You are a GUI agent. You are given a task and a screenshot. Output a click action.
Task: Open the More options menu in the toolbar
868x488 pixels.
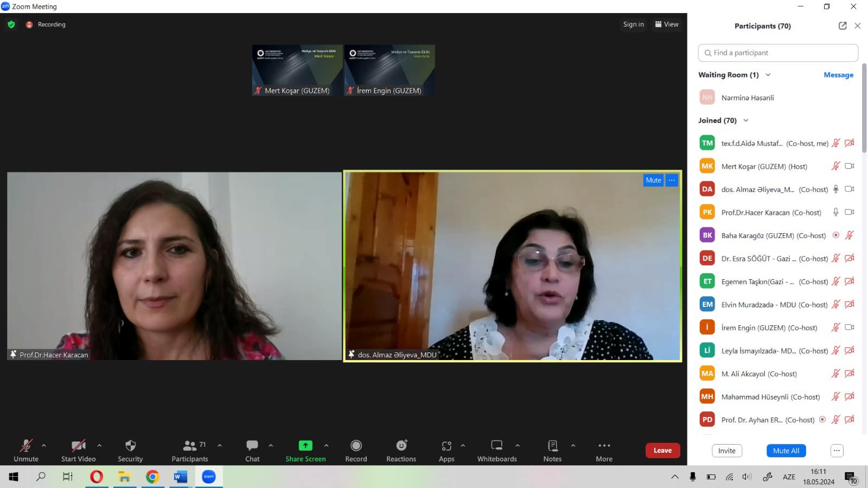604,451
